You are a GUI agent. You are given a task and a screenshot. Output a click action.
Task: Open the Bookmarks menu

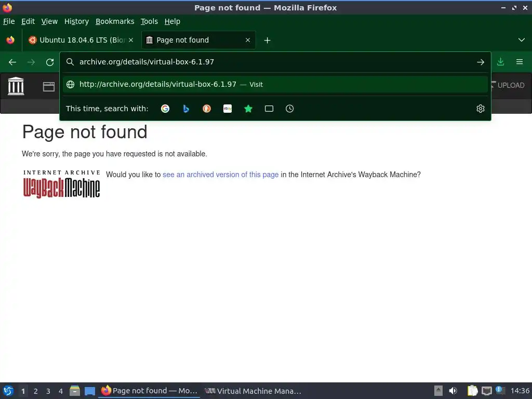point(115,21)
